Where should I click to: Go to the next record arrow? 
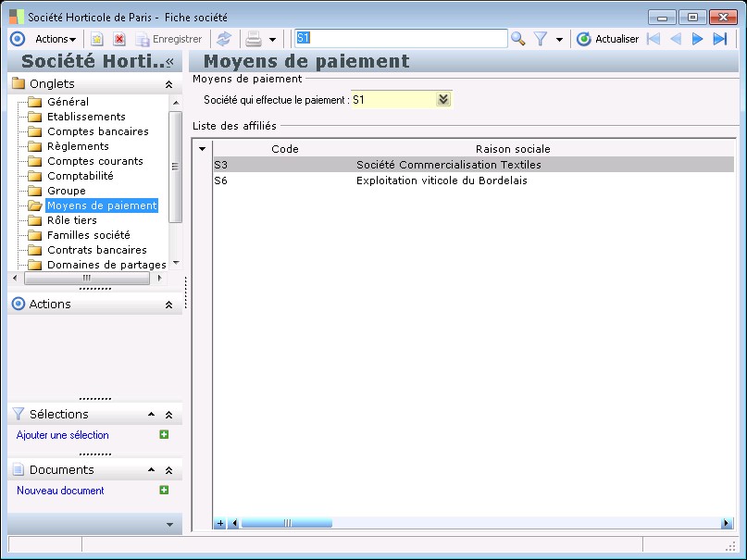point(698,39)
